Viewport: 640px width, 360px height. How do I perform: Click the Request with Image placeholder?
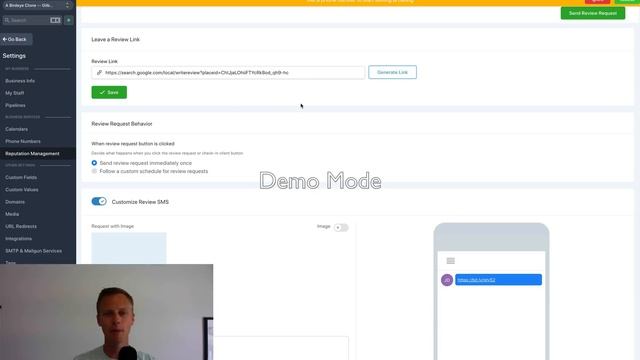point(129,248)
